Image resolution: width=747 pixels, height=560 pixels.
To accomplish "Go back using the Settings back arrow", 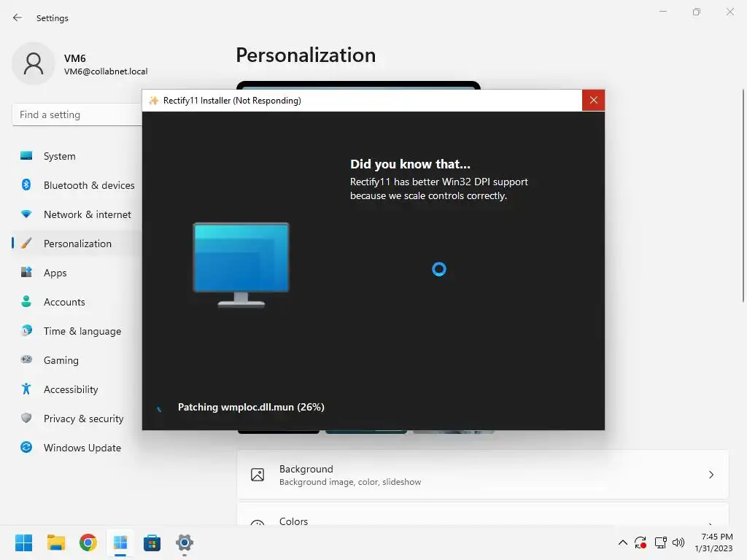I will [18, 17].
